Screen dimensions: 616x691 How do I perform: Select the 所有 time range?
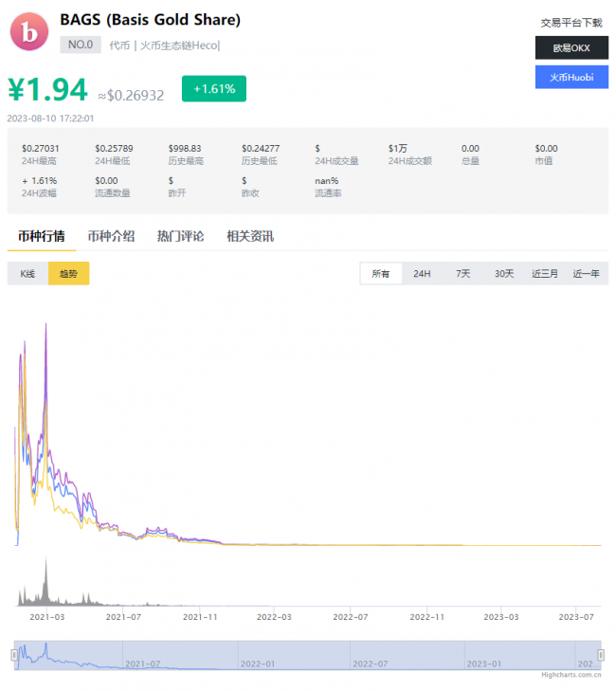pyautogui.click(x=381, y=274)
